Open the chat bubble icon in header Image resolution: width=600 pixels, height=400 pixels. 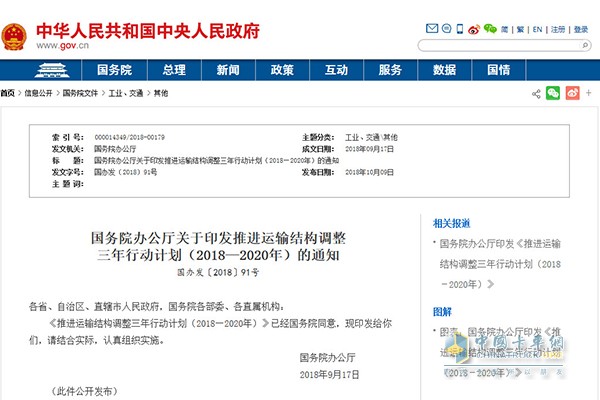pos(443,30)
